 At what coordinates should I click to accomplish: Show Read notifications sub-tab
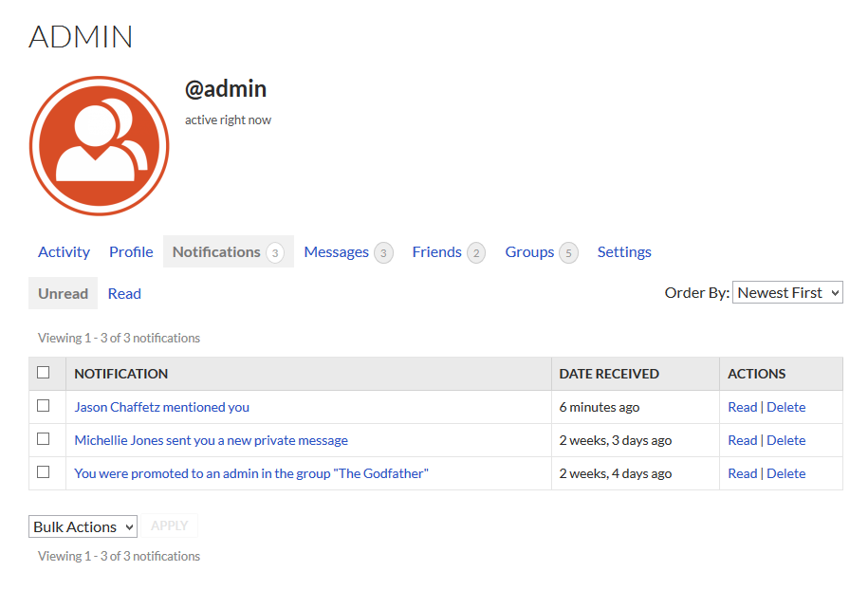coord(124,293)
